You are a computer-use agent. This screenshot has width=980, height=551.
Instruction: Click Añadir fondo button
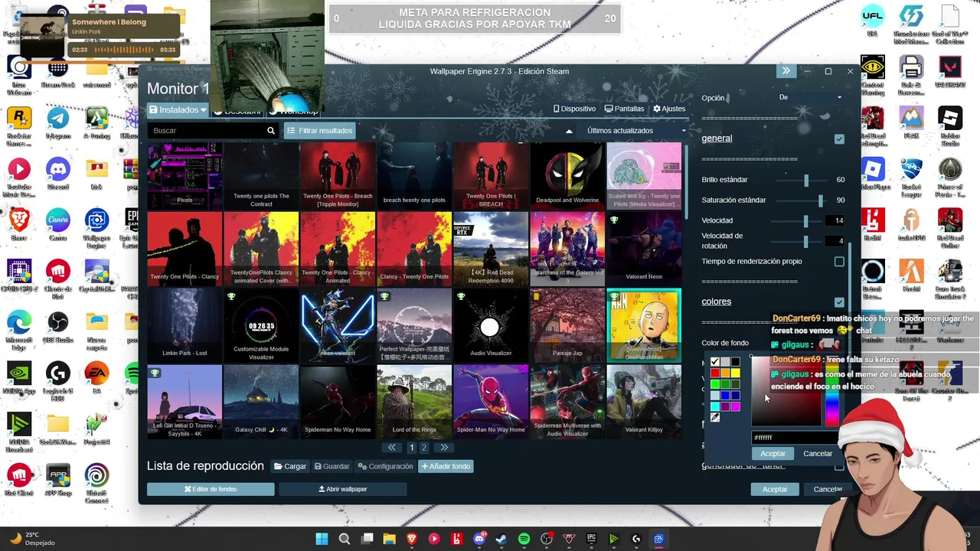(x=446, y=466)
